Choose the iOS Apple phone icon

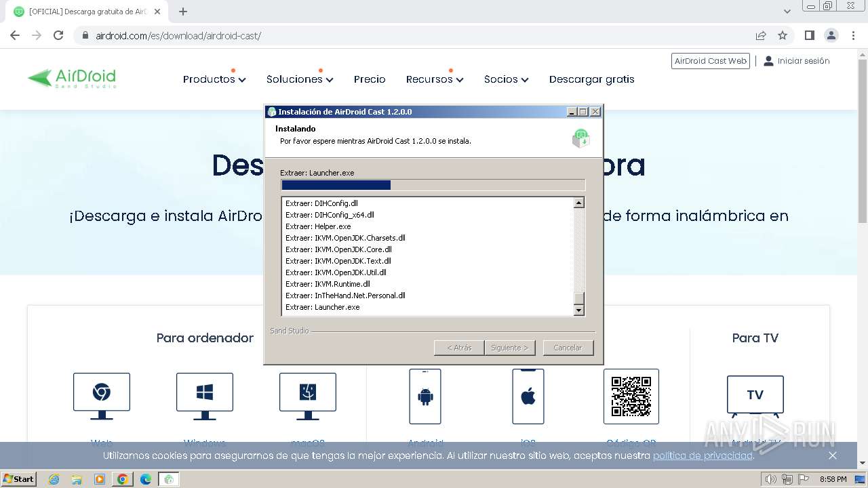(528, 396)
